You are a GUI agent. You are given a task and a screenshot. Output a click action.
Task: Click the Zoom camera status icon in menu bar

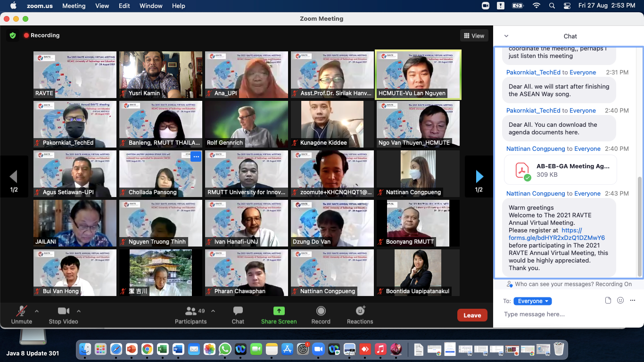point(486,6)
